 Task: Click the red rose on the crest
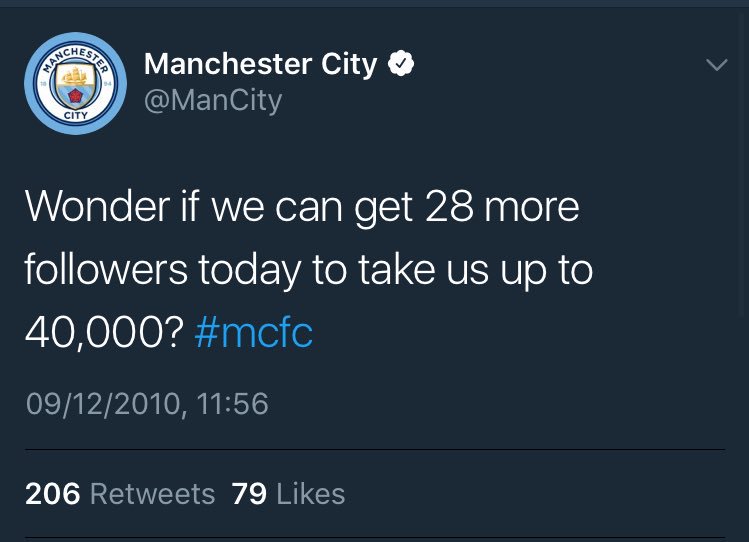pos(75,96)
